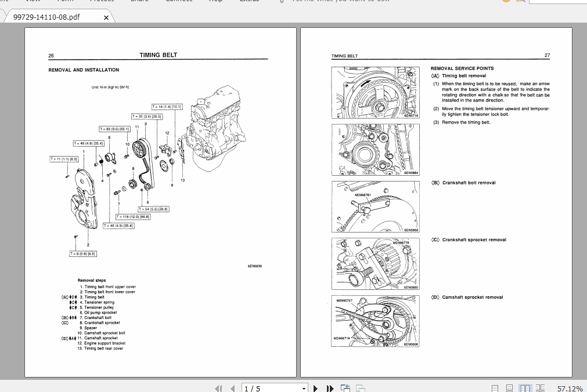Switch to single page view mode
This screenshot has height=392, width=587.
point(495,387)
